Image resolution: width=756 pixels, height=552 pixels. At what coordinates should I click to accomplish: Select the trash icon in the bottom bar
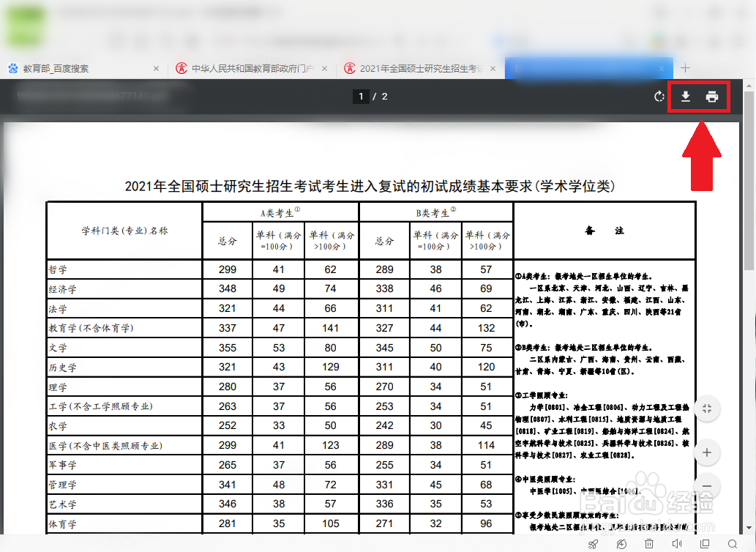[649, 544]
